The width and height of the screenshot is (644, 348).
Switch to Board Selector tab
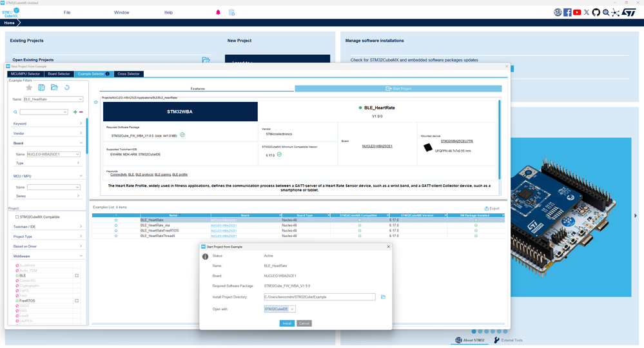59,74
